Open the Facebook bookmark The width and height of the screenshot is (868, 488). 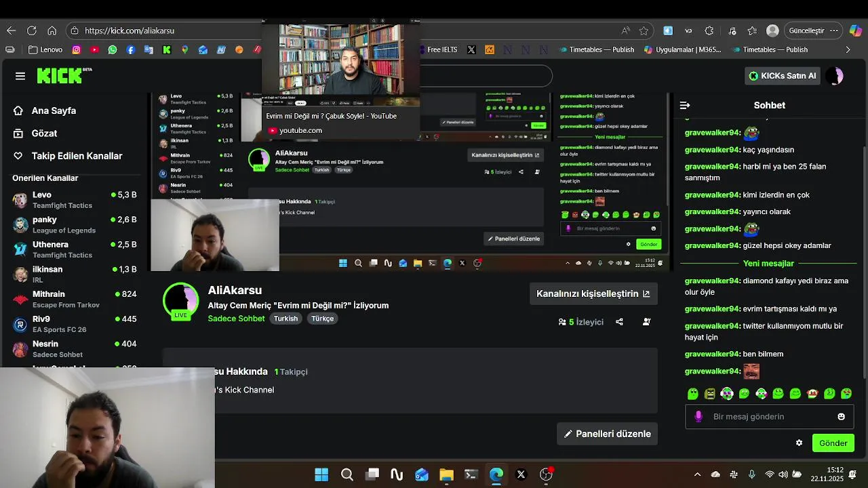pos(130,49)
